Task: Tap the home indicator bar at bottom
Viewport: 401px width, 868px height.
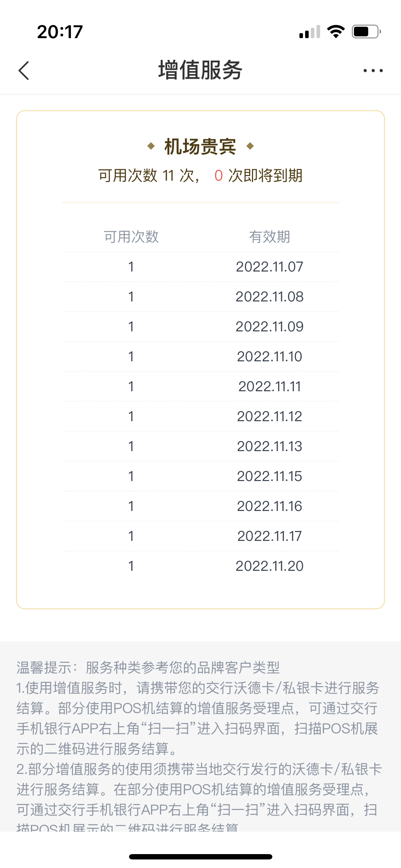Action: 200,857
